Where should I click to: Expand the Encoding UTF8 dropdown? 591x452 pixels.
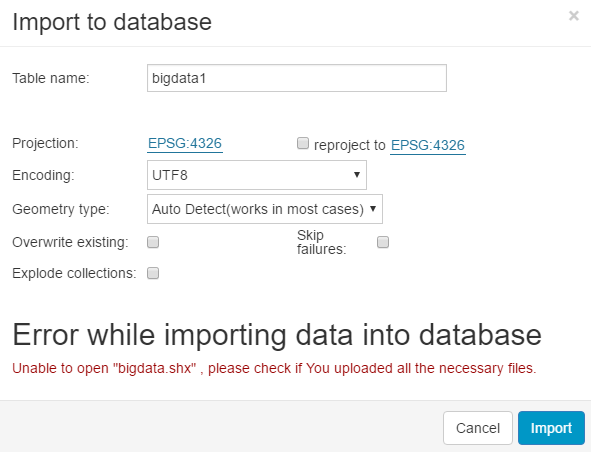[x=257, y=175]
